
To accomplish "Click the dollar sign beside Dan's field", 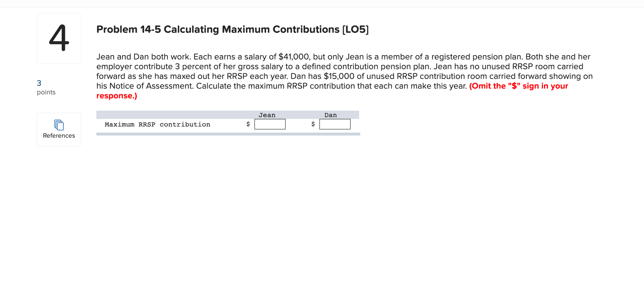I will click(x=313, y=124).
